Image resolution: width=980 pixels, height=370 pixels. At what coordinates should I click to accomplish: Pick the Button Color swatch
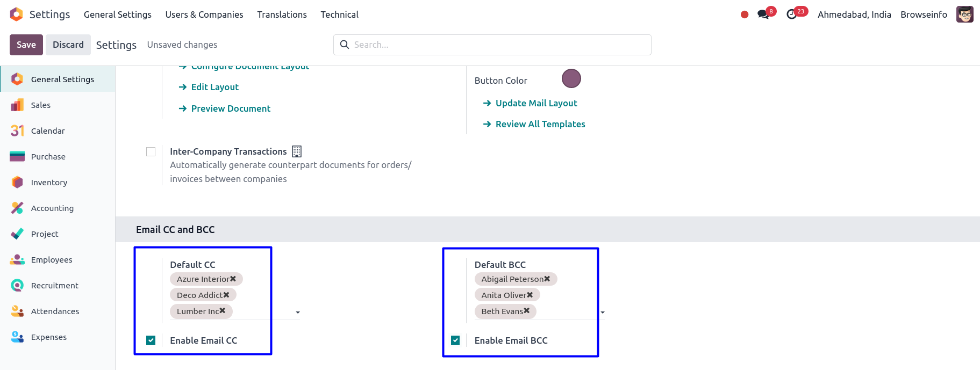(571, 79)
